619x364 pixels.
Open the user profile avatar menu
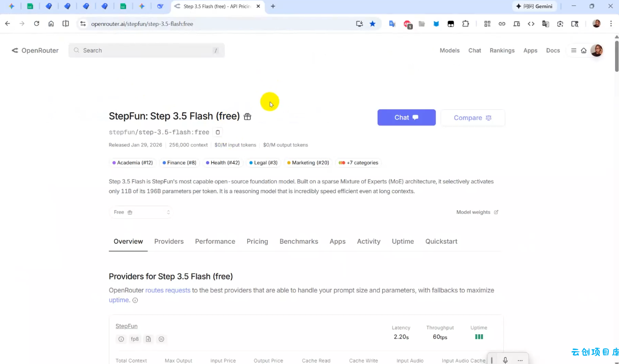(x=596, y=51)
